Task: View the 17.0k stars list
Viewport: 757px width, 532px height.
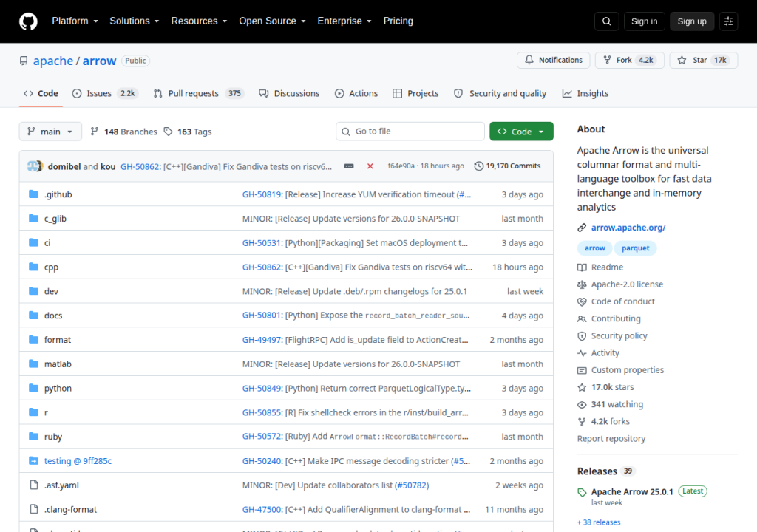Action: (x=605, y=387)
